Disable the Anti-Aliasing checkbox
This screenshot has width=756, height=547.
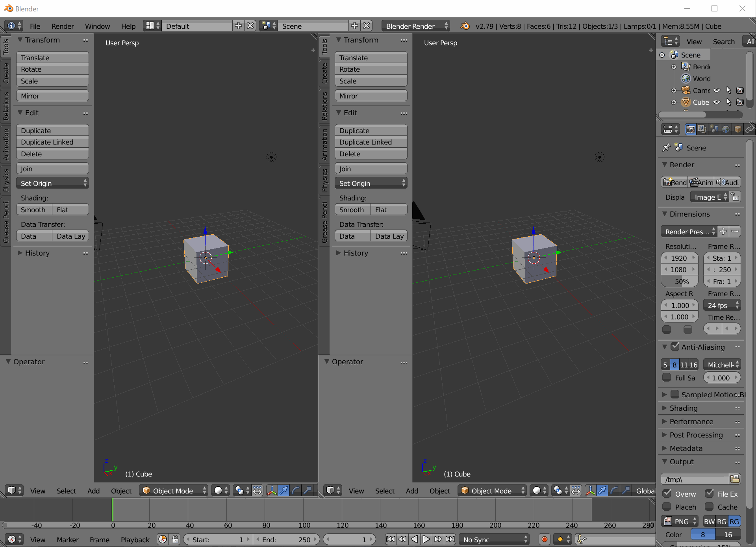coord(675,347)
